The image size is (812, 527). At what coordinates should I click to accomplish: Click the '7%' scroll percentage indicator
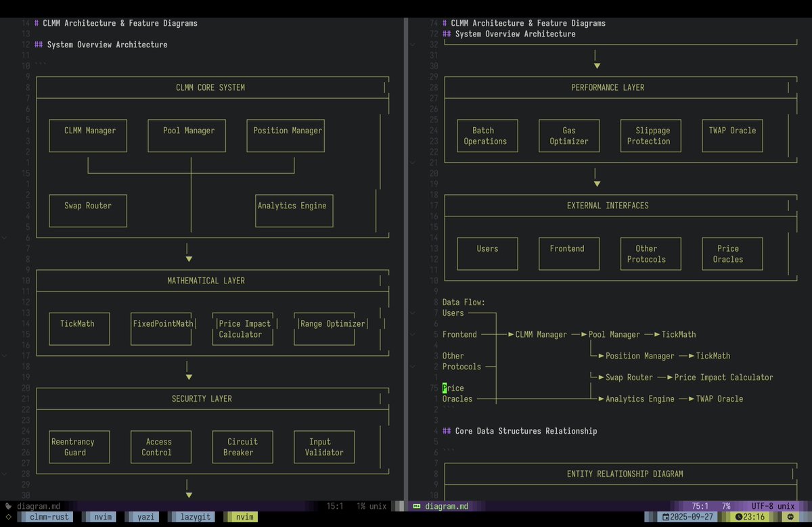click(726, 506)
